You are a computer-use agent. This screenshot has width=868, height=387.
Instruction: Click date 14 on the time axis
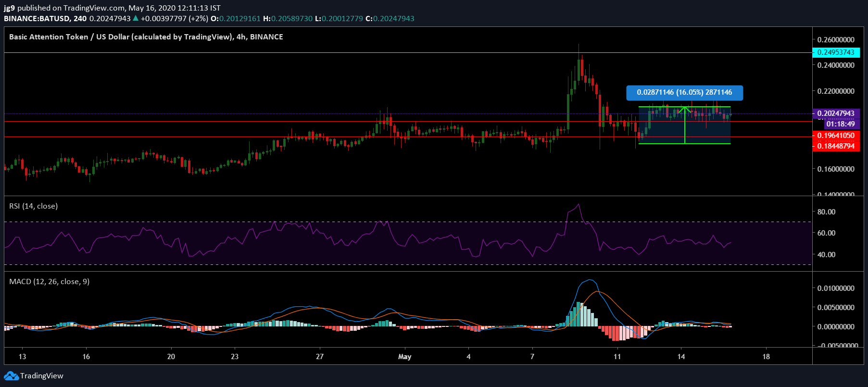pos(681,357)
